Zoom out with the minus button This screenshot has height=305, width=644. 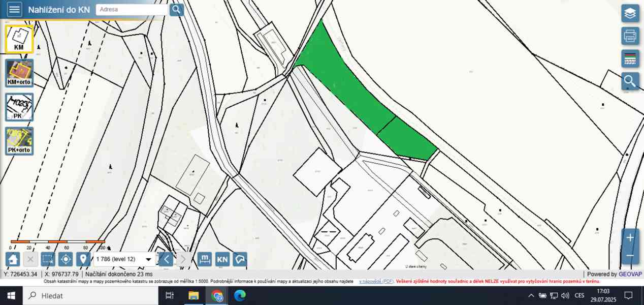pyautogui.click(x=630, y=255)
